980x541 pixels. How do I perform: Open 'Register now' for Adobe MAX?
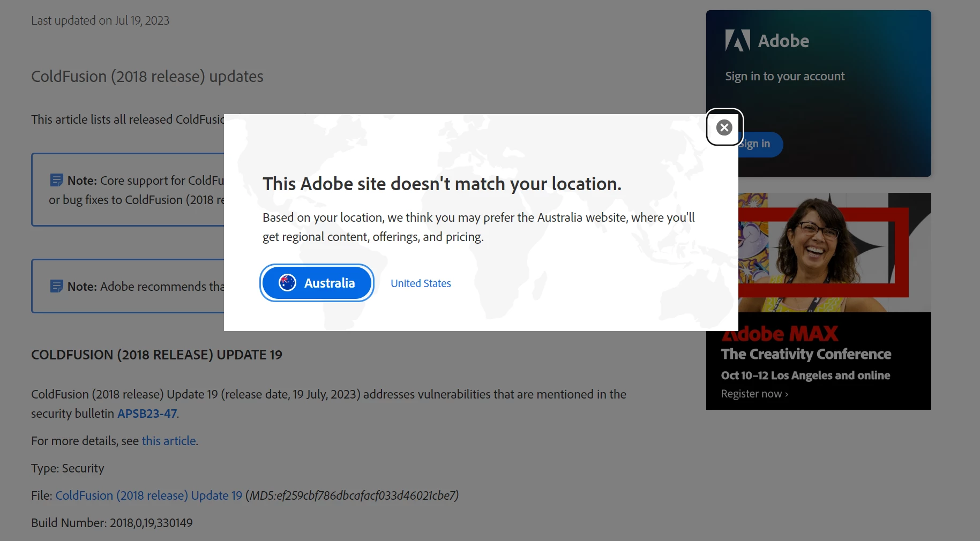(x=754, y=394)
